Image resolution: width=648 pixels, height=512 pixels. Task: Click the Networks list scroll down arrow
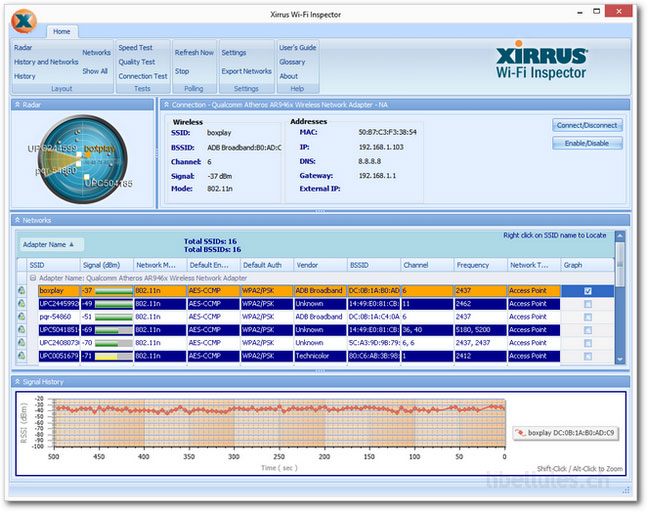click(x=619, y=360)
